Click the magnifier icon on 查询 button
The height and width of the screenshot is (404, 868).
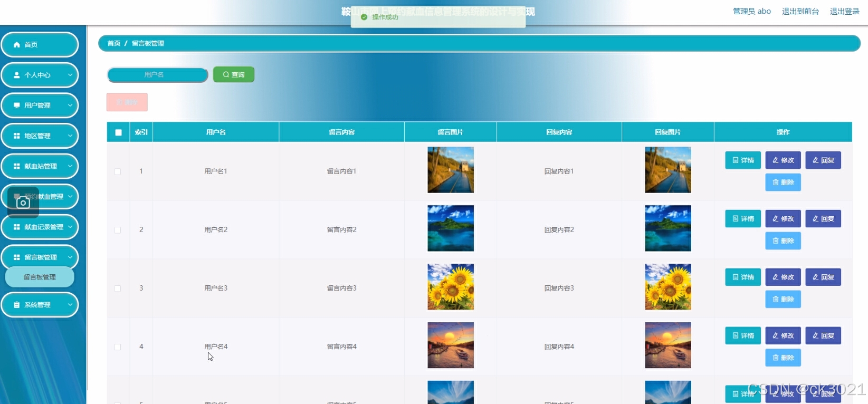tap(226, 74)
